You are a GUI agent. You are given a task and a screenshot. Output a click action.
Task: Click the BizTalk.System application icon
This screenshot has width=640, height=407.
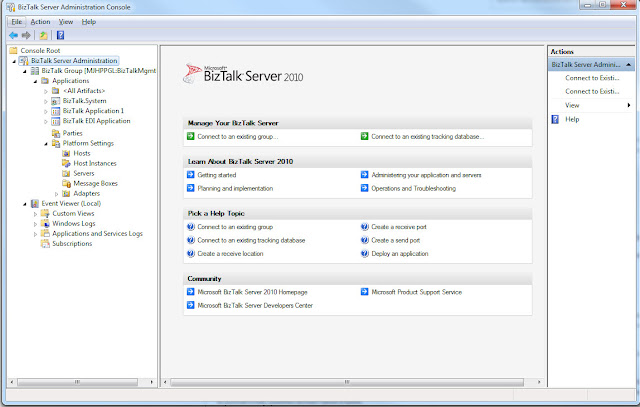56,101
